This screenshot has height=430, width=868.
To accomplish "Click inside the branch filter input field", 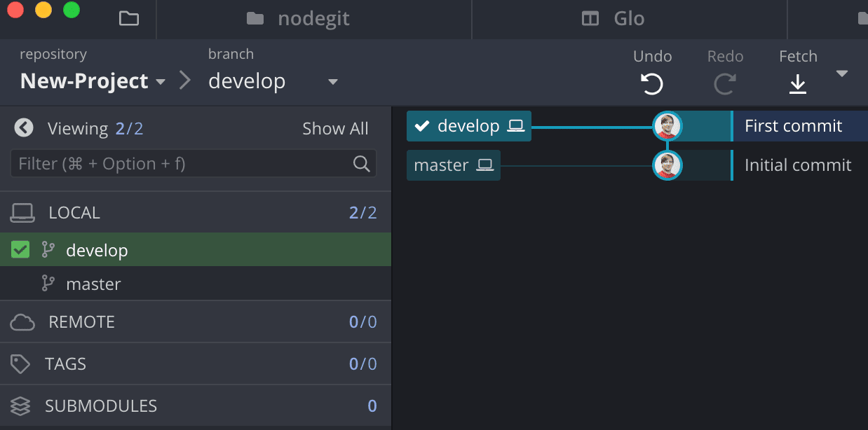I will tap(175, 163).
